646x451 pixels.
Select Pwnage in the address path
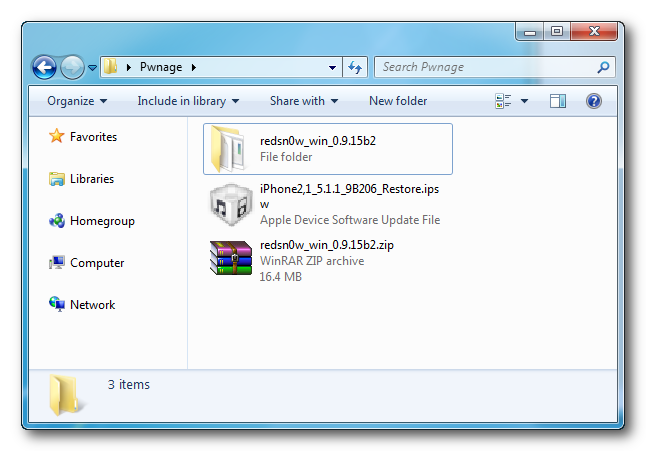click(161, 67)
